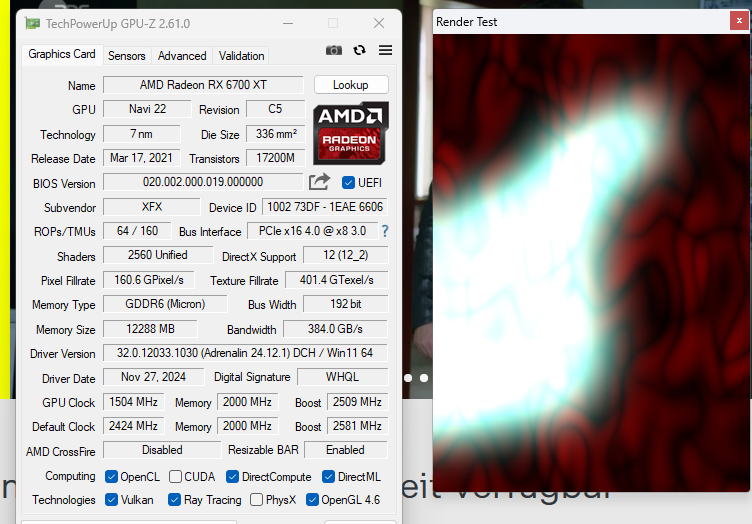
Task: Minimize the GPU-Z window
Action: [x=288, y=23]
